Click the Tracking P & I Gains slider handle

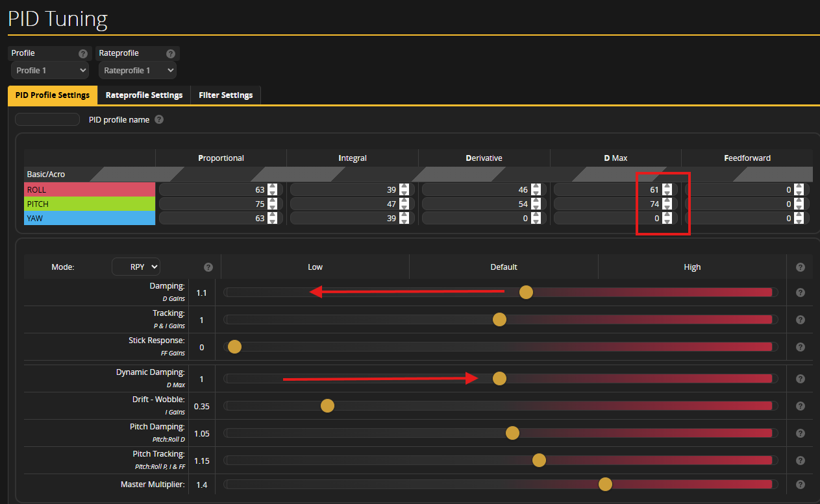pos(499,319)
